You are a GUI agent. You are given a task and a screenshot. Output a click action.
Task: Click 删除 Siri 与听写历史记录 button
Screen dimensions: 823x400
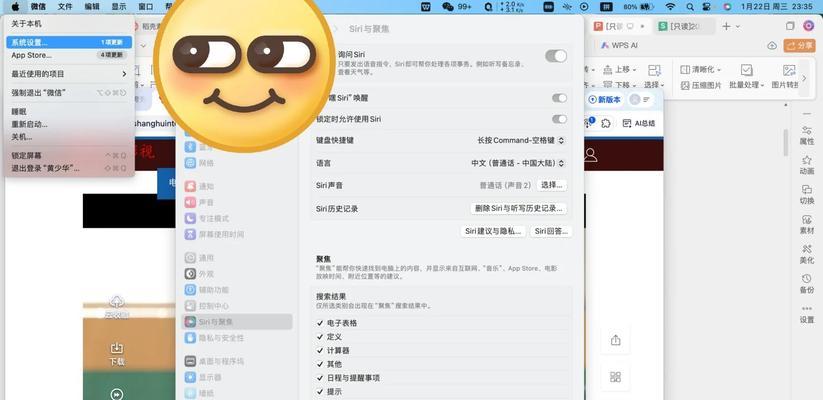coord(519,208)
